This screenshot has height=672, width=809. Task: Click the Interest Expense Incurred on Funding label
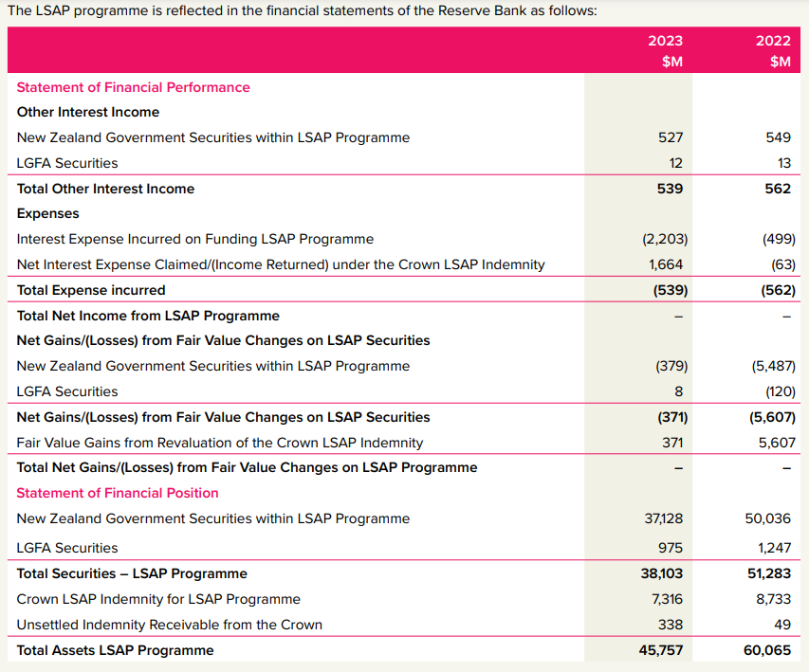(195, 239)
